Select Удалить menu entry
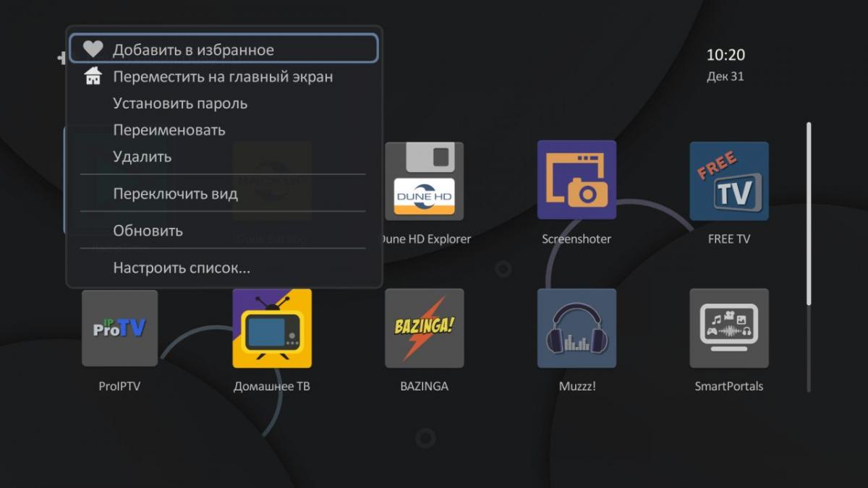This screenshot has width=868, height=488. 224,156
